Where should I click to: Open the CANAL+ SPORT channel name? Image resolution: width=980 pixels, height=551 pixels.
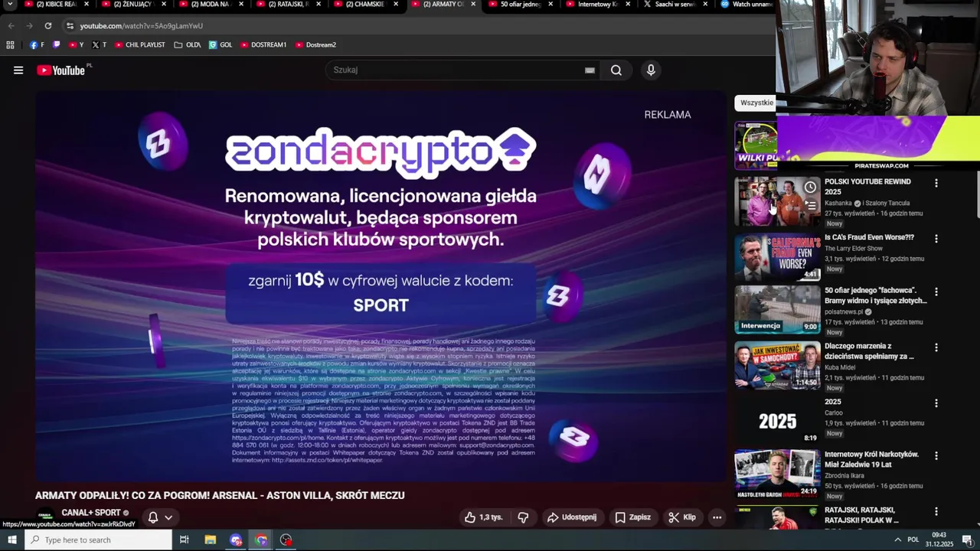(x=91, y=513)
